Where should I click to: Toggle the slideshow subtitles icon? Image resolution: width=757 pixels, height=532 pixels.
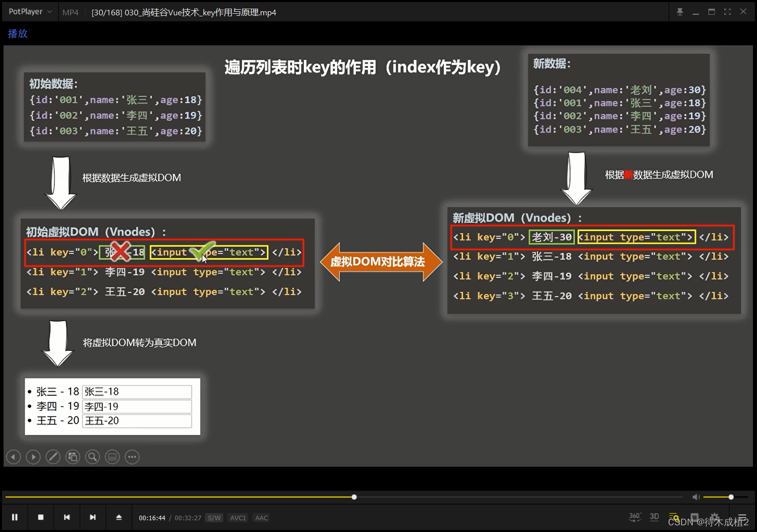[112, 457]
